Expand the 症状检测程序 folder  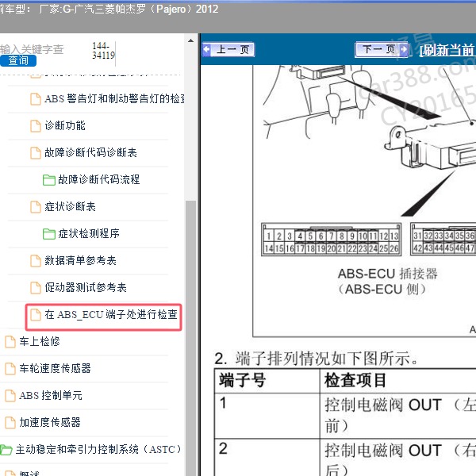[89, 234]
